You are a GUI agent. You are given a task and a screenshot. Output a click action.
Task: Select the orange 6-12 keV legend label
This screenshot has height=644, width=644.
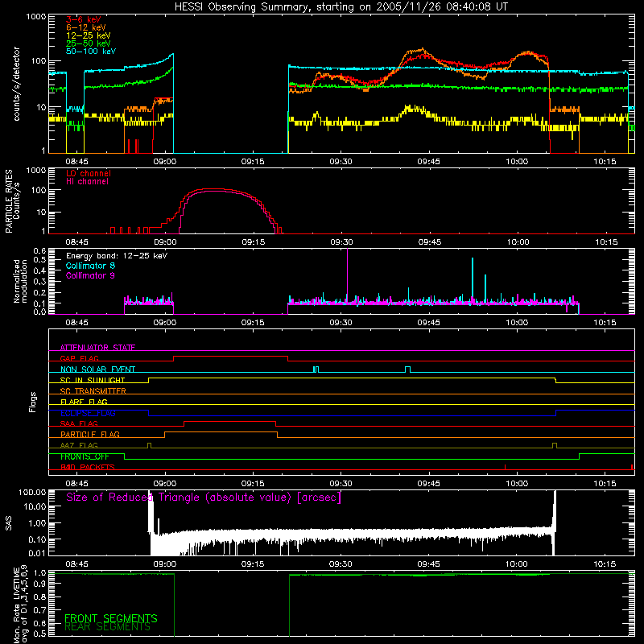(x=86, y=27)
